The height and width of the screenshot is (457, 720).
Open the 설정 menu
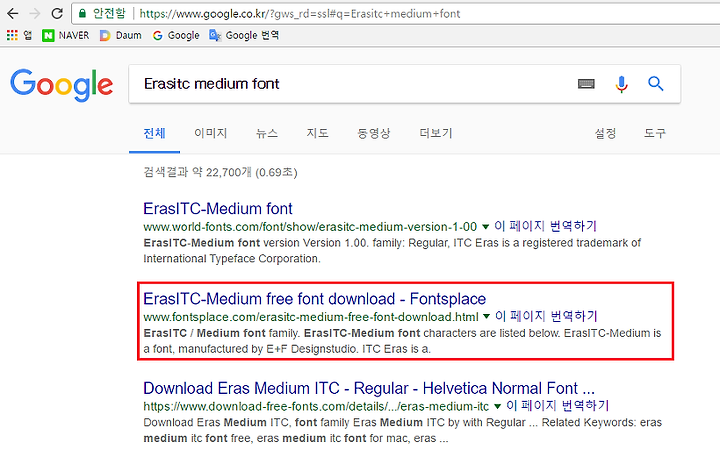(x=605, y=133)
